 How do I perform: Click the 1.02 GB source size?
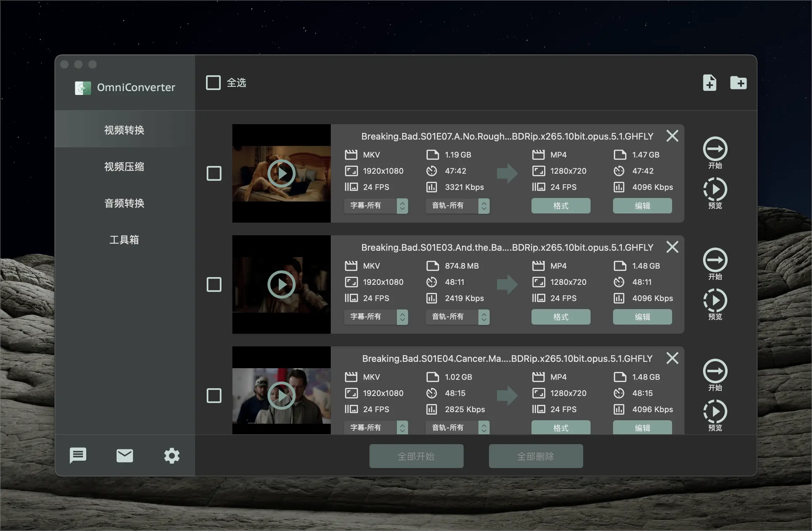[x=458, y=377]
